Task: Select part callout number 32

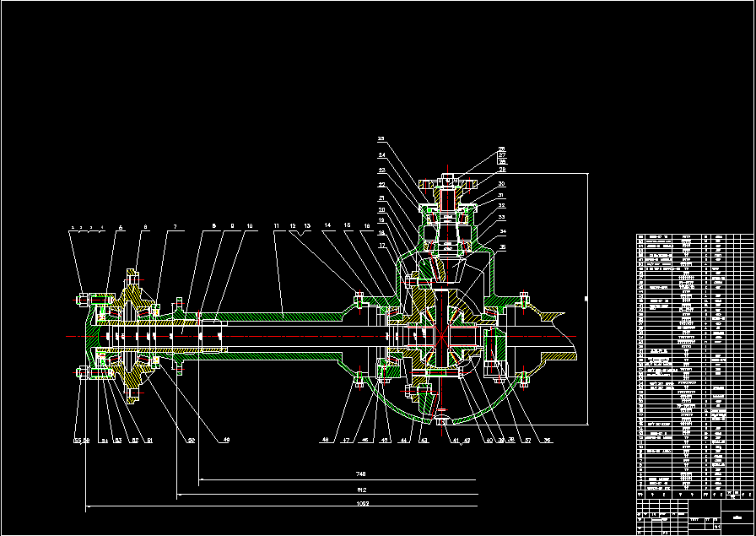Action: point(502,205)
